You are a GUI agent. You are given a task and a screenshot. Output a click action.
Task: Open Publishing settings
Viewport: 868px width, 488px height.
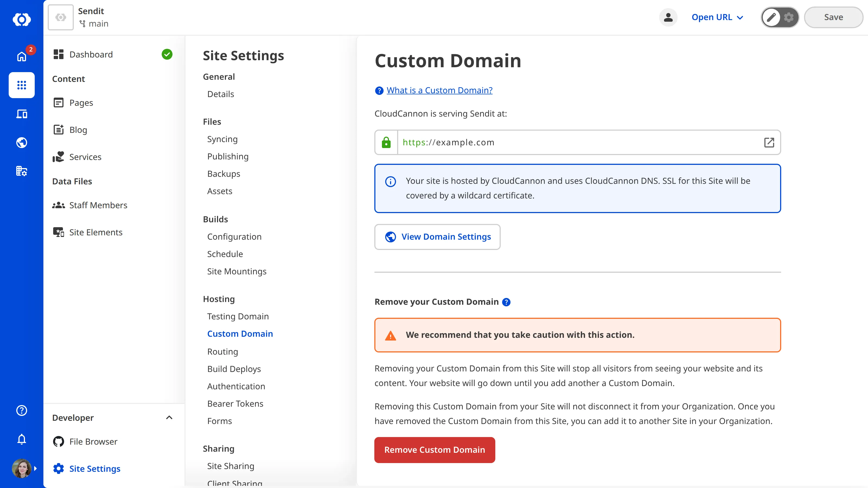[228, 156]
